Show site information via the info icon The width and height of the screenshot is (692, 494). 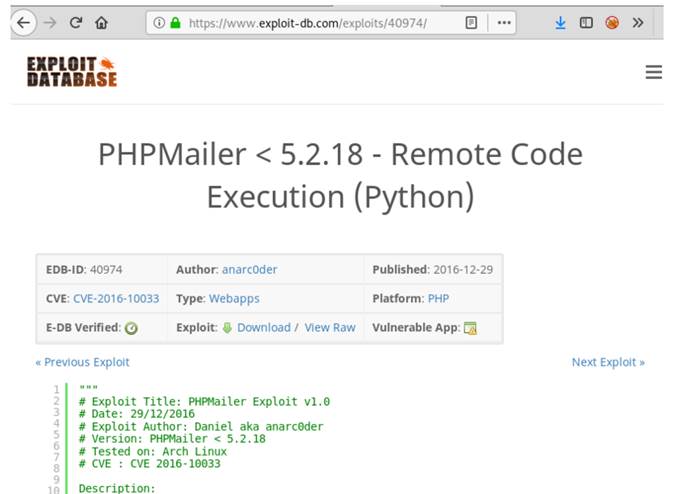click(159, 23)
